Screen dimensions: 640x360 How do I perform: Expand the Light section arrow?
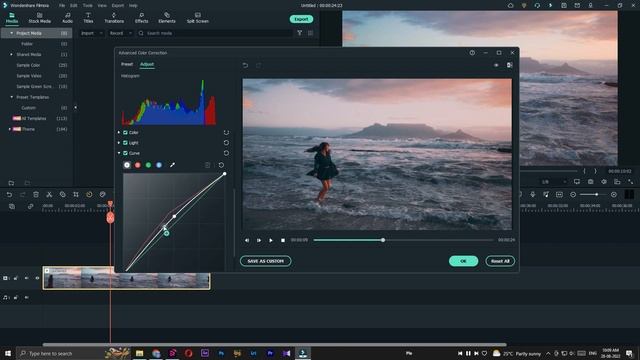point(119,142)
